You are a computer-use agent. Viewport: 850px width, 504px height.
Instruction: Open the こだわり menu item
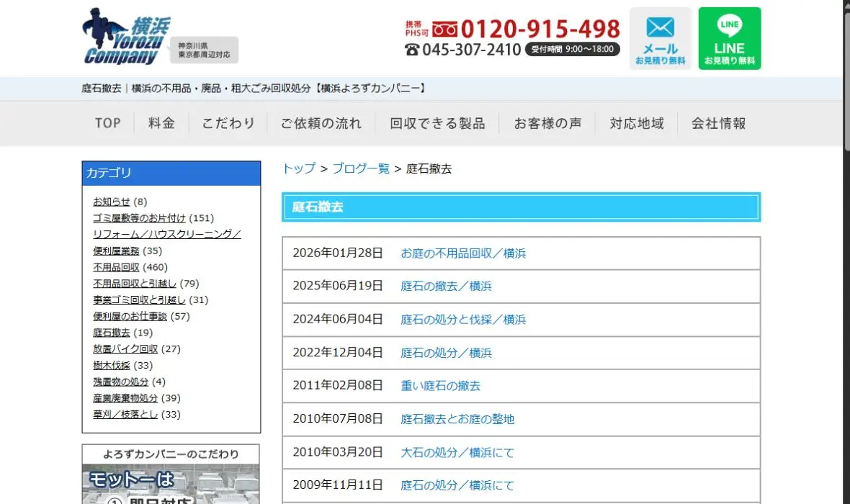(228, 124)
